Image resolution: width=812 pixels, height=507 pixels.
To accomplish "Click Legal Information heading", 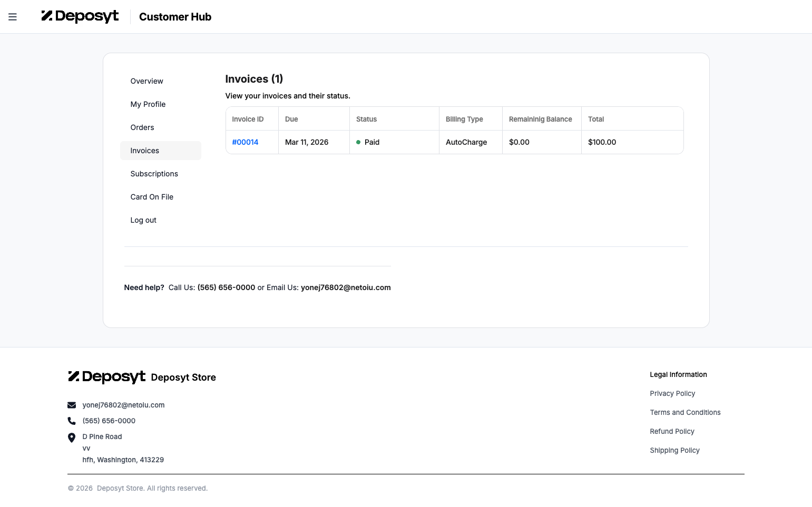I will [x=678, y=374].
